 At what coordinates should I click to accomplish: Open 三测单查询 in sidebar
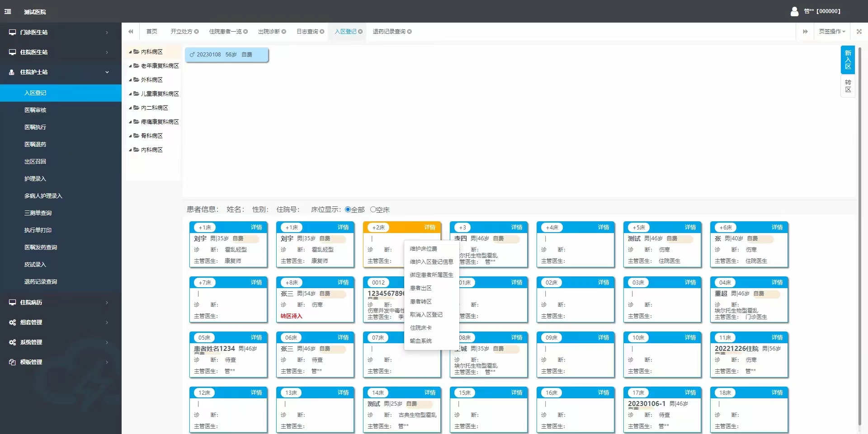tap(61, 213)
